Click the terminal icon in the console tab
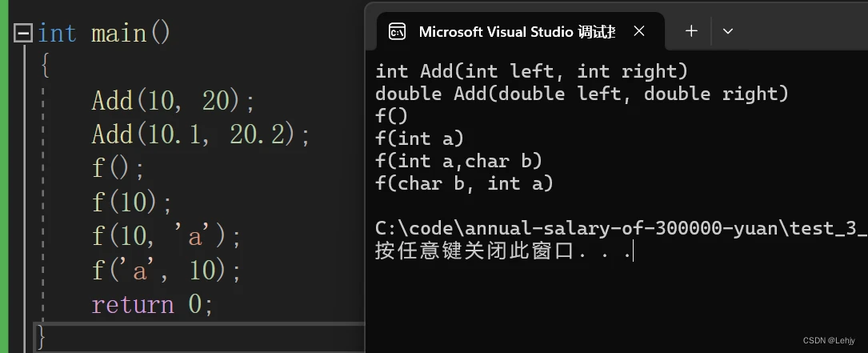Screen dimensions: 868x353 pos(397,31)
